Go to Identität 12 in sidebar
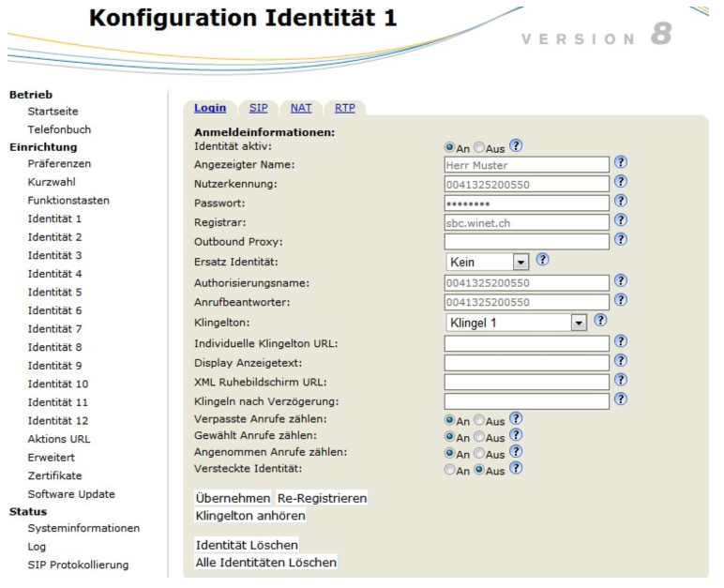The width and height of the screenshot is (724, 588). [58, 421]
